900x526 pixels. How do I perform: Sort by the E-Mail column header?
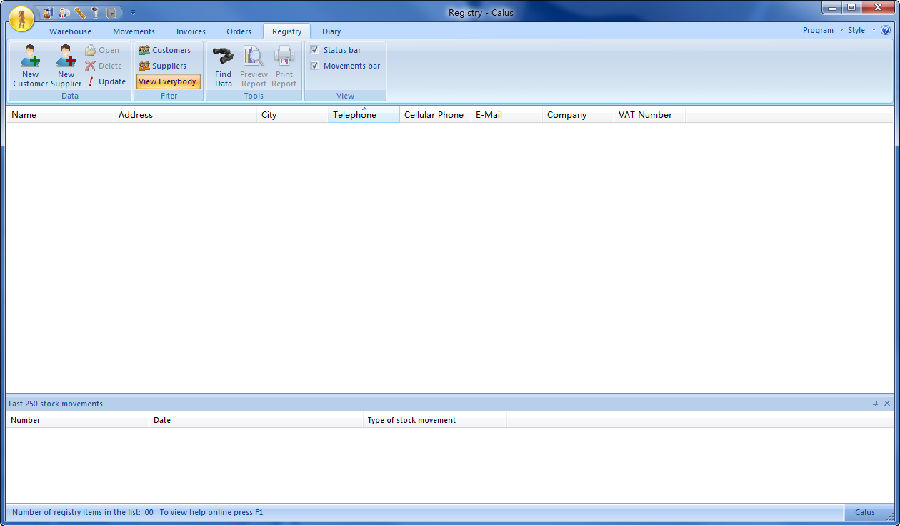pyautogui.click(x=506, y=115)
